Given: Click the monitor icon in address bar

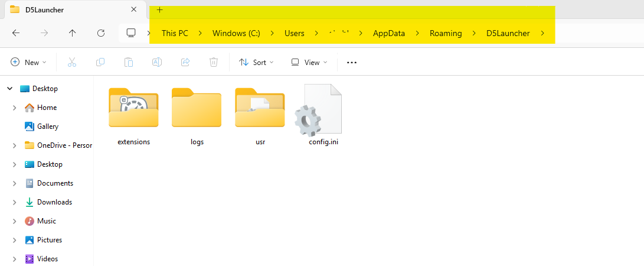Looking at the screenshot, I should coord(131,33).
